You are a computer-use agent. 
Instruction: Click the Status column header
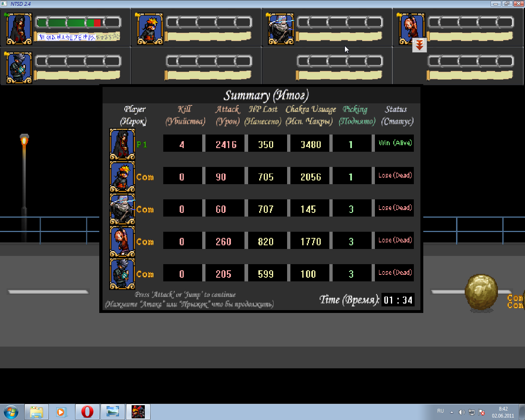[397, 115]
